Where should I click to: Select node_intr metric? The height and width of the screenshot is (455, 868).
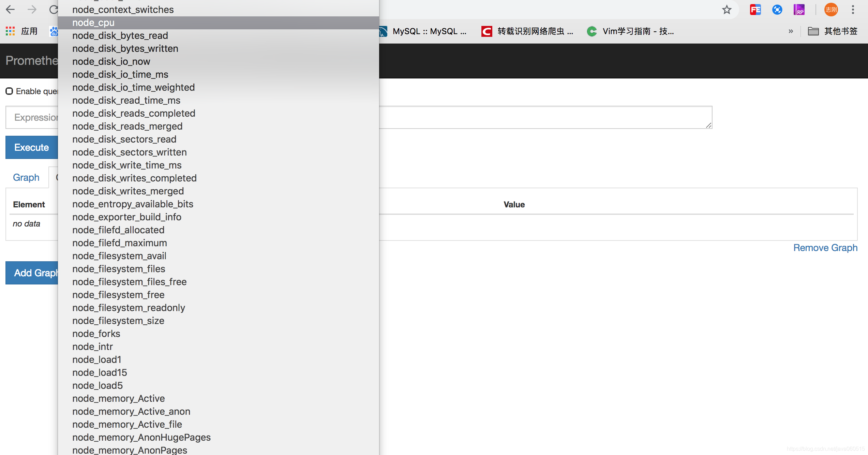tap(219, 347)
